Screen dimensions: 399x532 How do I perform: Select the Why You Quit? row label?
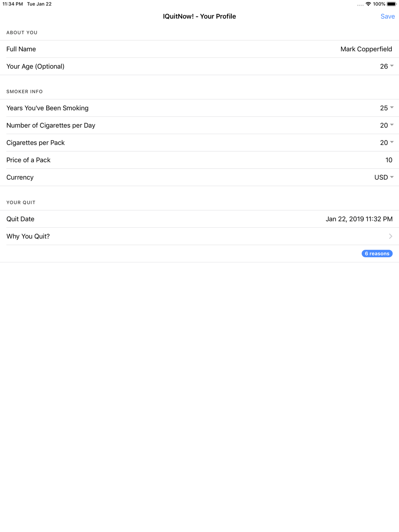click(28, 236)
